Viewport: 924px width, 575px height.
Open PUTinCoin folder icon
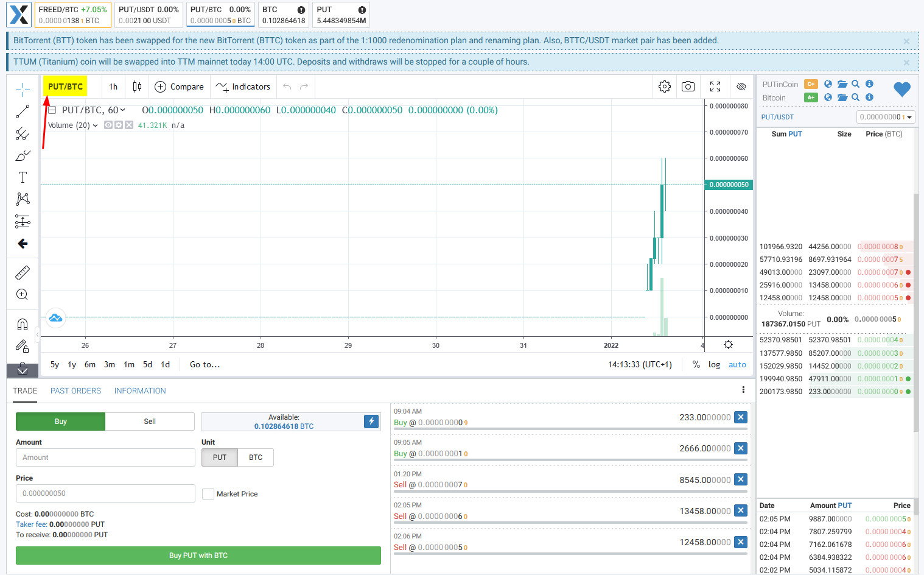click(x=842, y=84)
